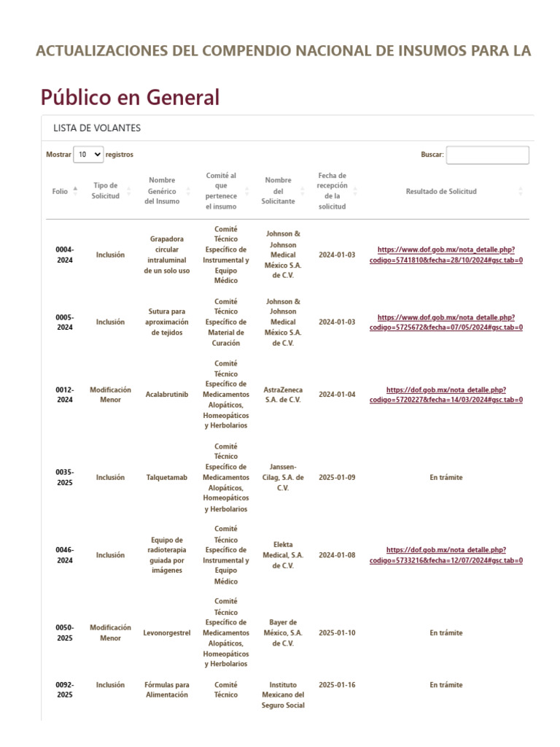Select the Levonorgestrel cell
The width and height of the screenshot is (560, 747).
(x=167, y=632)
